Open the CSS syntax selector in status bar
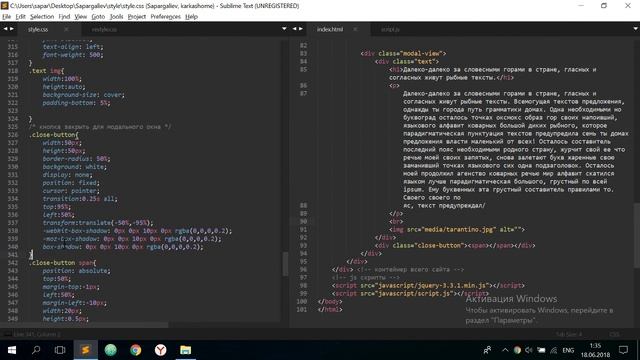The width and height of the screenshot is (640, 360). pos(614,334)
